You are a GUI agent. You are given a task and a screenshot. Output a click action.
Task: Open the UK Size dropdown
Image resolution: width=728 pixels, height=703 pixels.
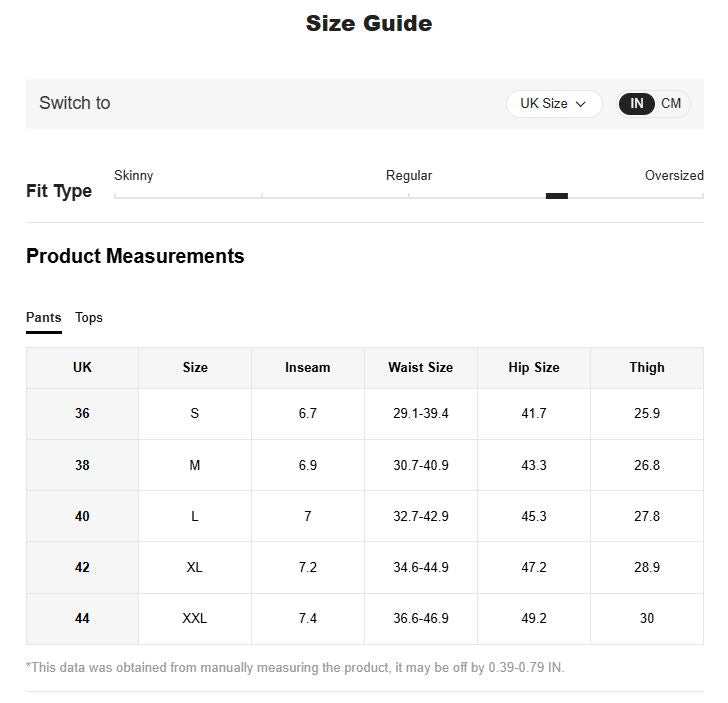tap(554, 104)
